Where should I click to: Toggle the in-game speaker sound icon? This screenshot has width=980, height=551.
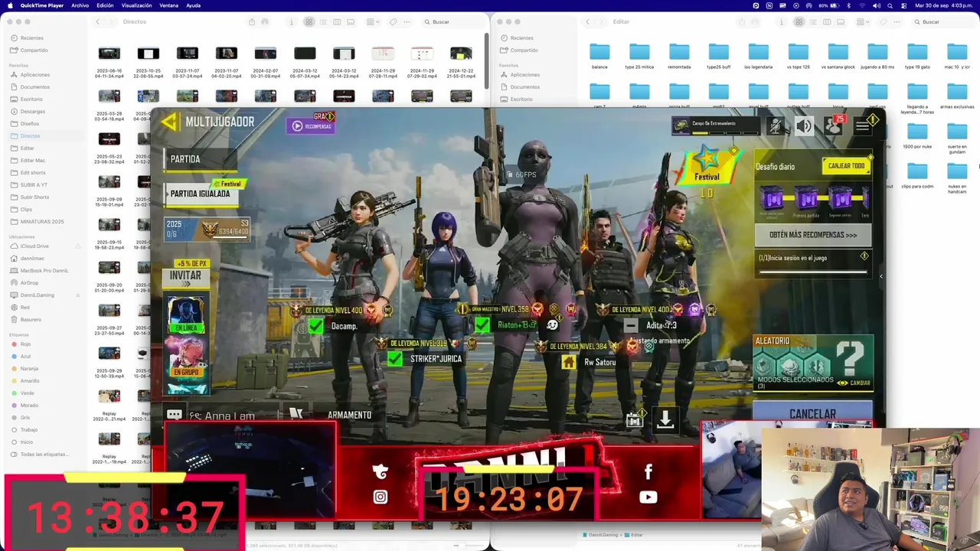click(x=804, y=126)
